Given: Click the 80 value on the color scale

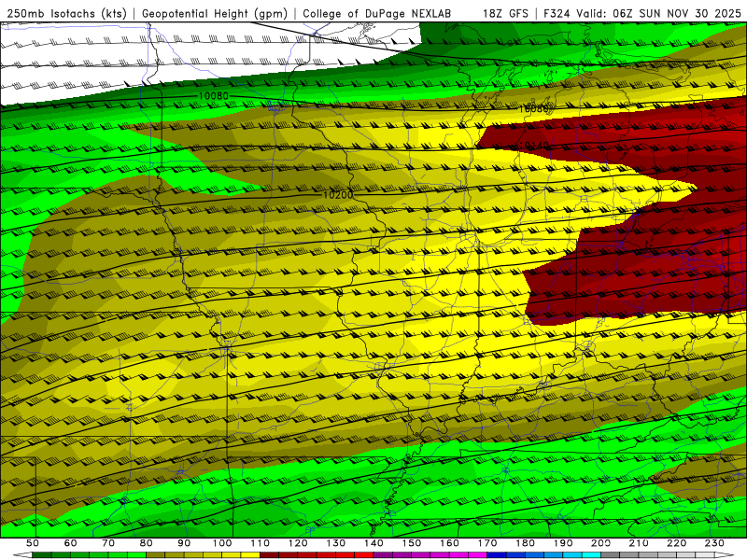Looking at the screenshot, I should [147, 543].
